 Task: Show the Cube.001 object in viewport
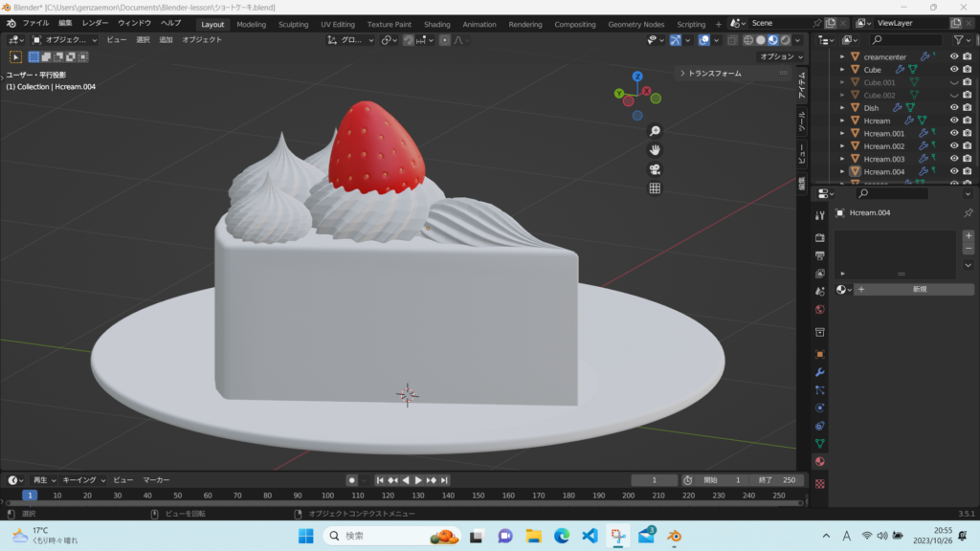pos(953,82)
